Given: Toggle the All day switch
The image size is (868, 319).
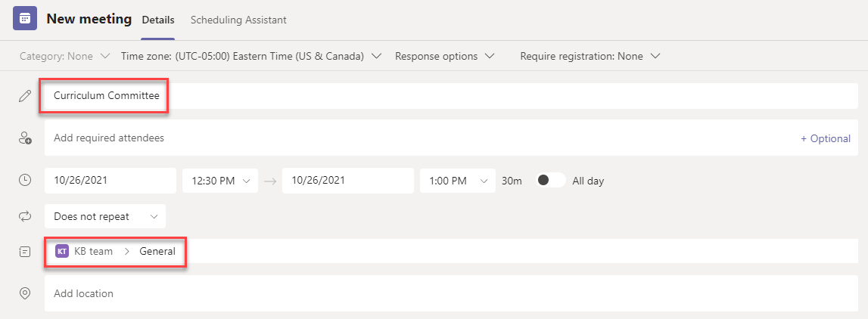Looking at the screenshot, I should click(x=550, y=180).
